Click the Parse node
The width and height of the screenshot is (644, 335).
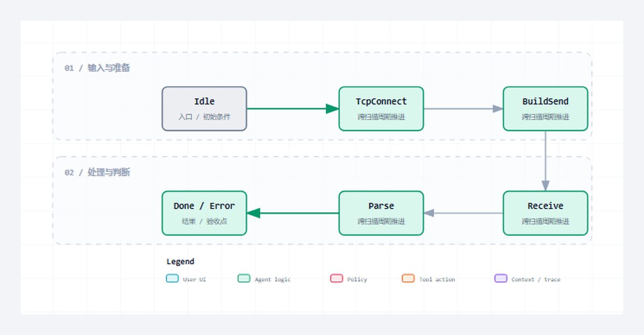pyautogui.click(x=381, y=213)
